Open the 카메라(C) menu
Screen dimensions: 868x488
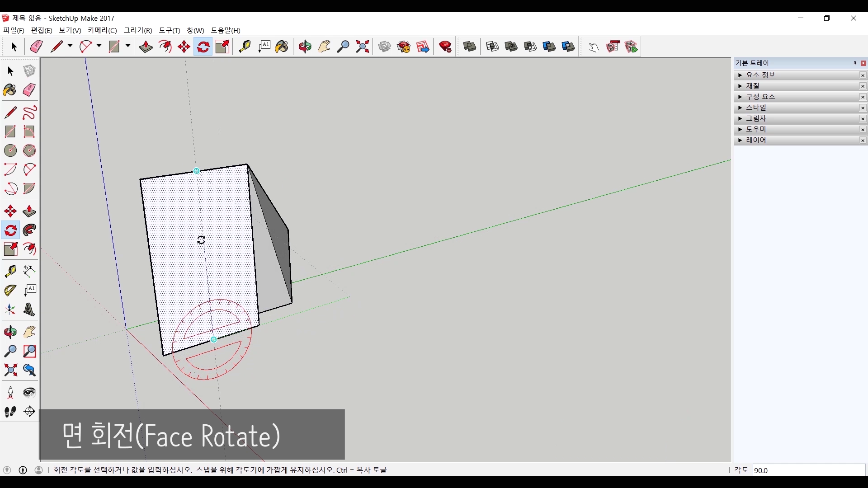[x=102, y=30]
